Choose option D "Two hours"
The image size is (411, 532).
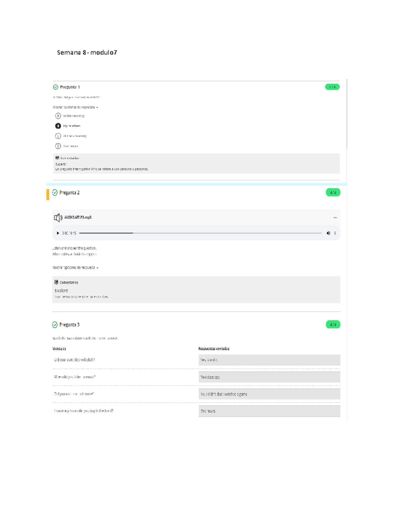tap(58, 146)
